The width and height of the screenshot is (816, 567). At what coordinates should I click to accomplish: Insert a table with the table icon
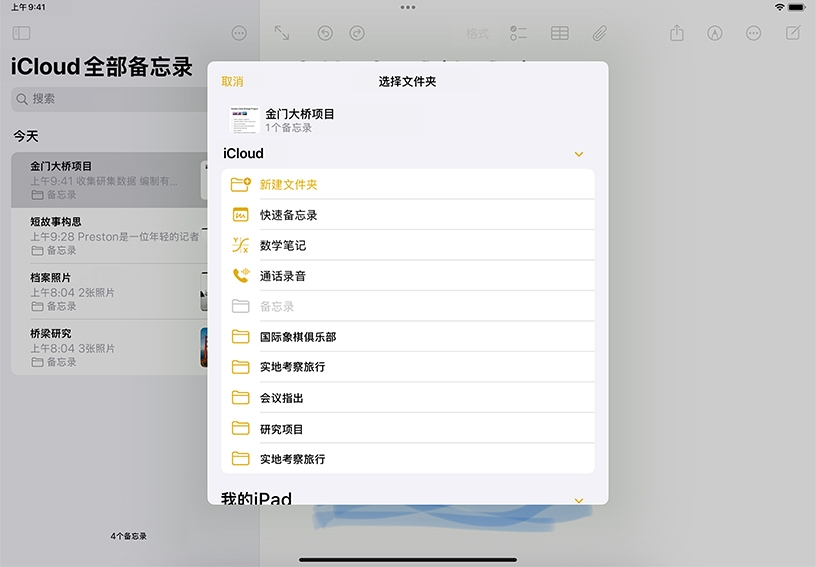click(560, 33)
